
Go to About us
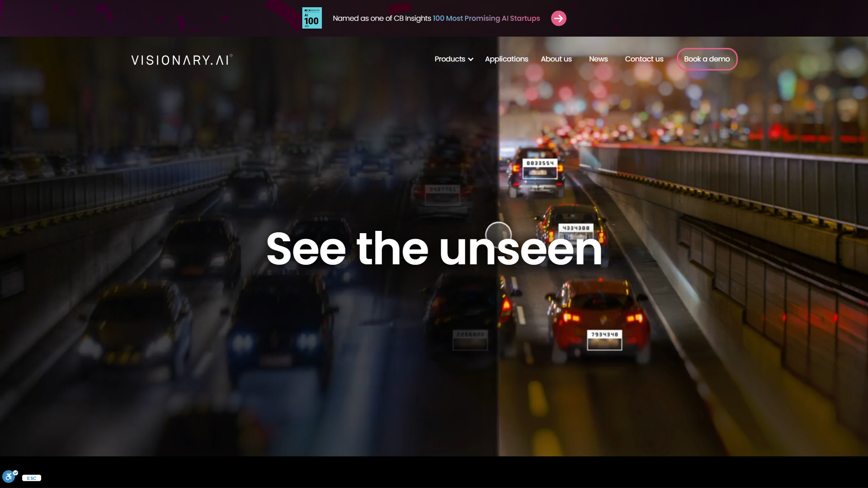point(556,59)
